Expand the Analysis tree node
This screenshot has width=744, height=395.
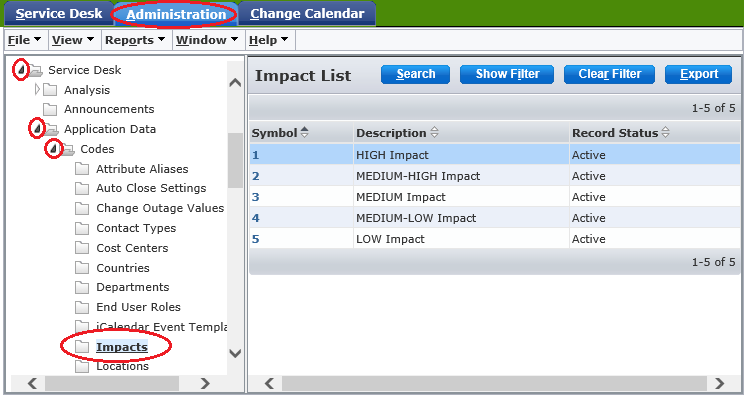pos(37,90)
